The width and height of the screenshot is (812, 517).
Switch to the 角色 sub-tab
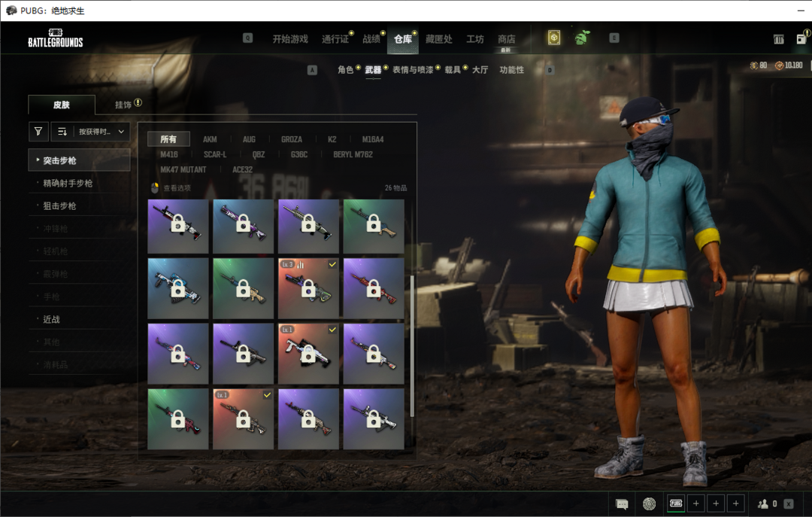345,69
